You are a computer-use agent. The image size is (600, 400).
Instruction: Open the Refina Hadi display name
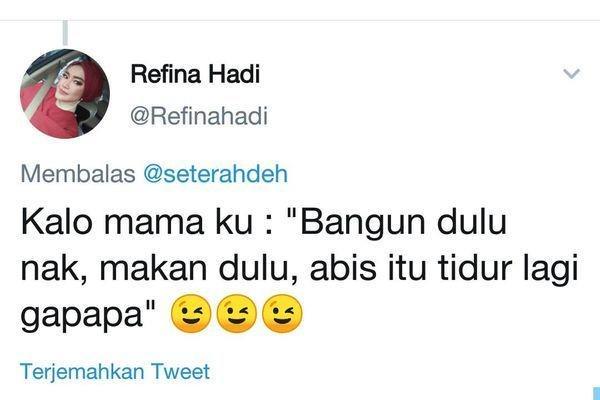pyautogui.click(x=195, y=74)
